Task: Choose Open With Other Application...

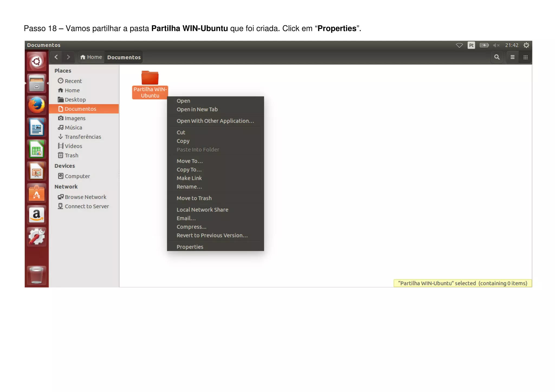Action: [215, 121]
